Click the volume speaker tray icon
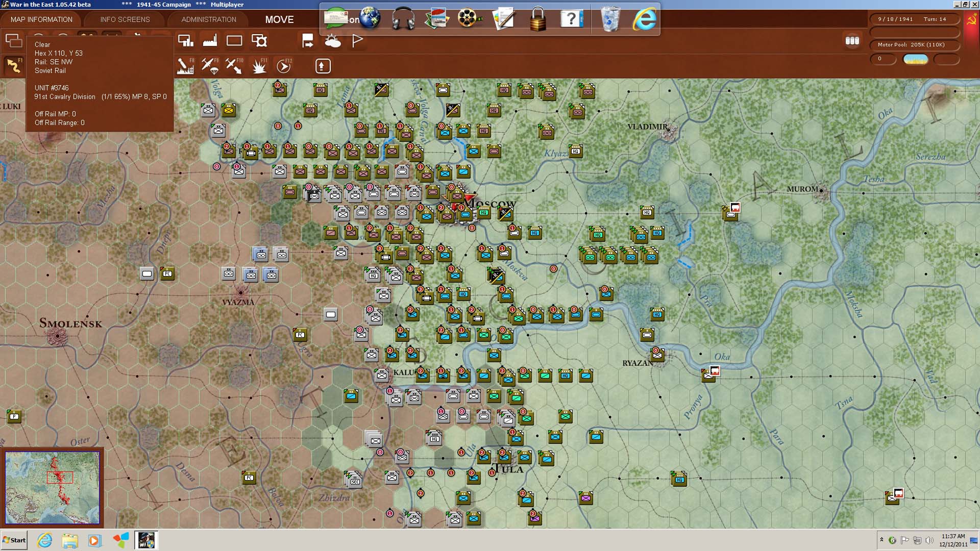980x551 pixels. point(929,540)
